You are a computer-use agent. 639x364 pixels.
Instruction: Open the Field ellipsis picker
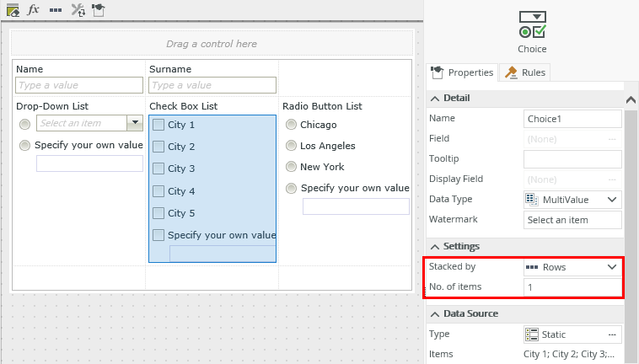click(612, 138)
